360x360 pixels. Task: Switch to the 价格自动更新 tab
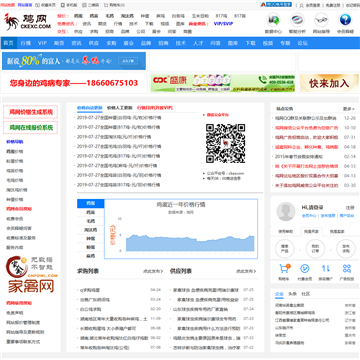(90, 108)
